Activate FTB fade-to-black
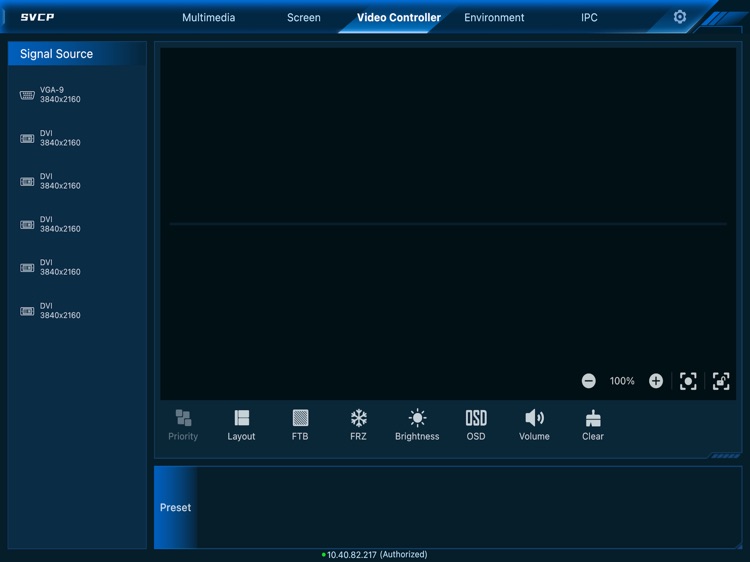 click(300, 425)
